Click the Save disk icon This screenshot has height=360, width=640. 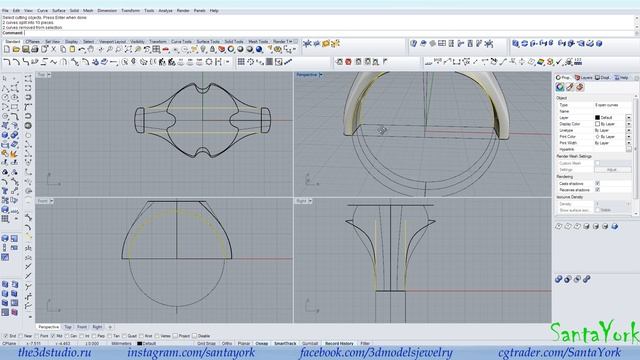coord(25,49)
